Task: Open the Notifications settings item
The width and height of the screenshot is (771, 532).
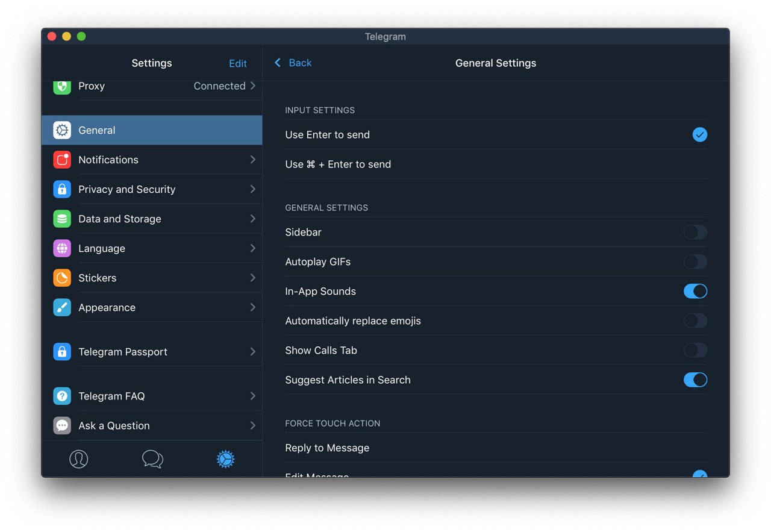Action: 152,160
